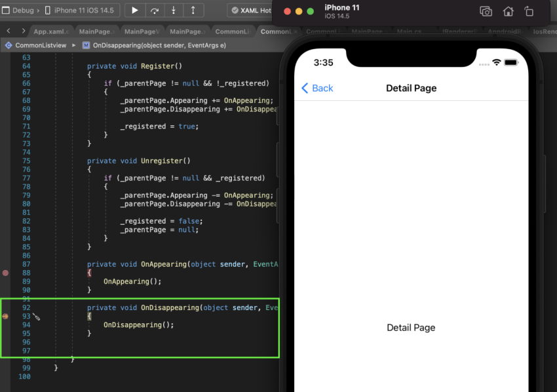Rotate the simulator device

click(x=529, y=11)
